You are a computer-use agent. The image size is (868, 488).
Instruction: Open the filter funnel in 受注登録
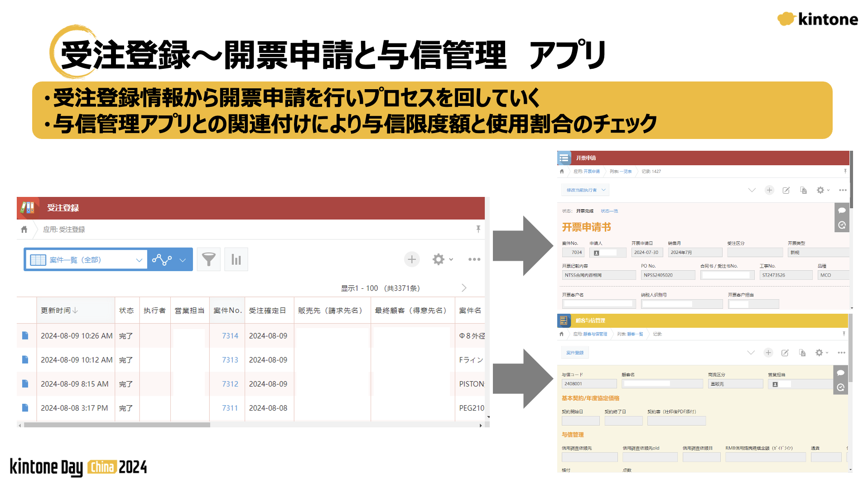click(208, 259)
